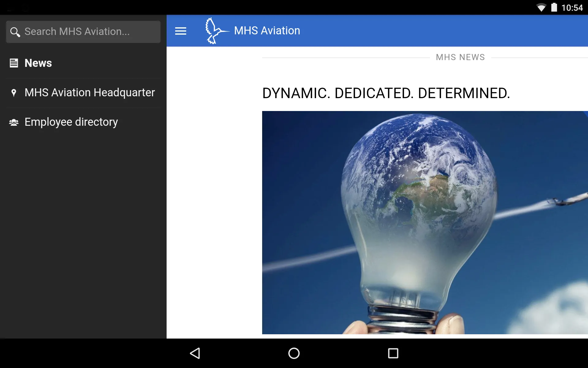Click the Employee directory group icon
The image size is (588, 368).
coord(13,122)
